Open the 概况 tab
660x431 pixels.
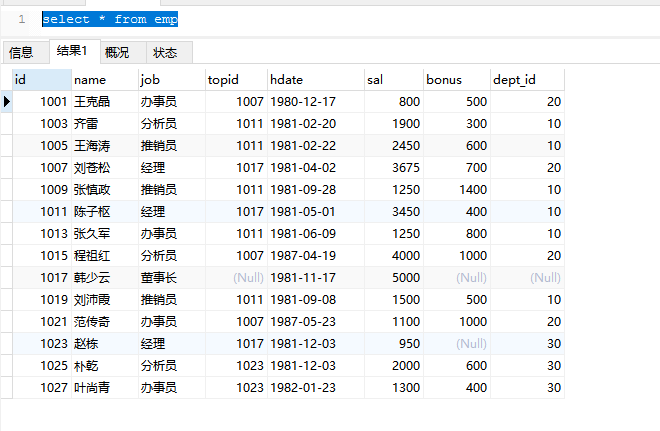pyautogui.click(x=123, y=53)
